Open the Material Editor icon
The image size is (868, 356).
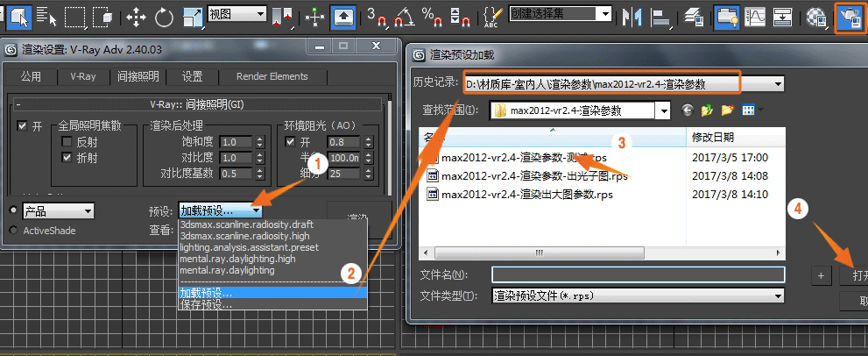[815, 18]
